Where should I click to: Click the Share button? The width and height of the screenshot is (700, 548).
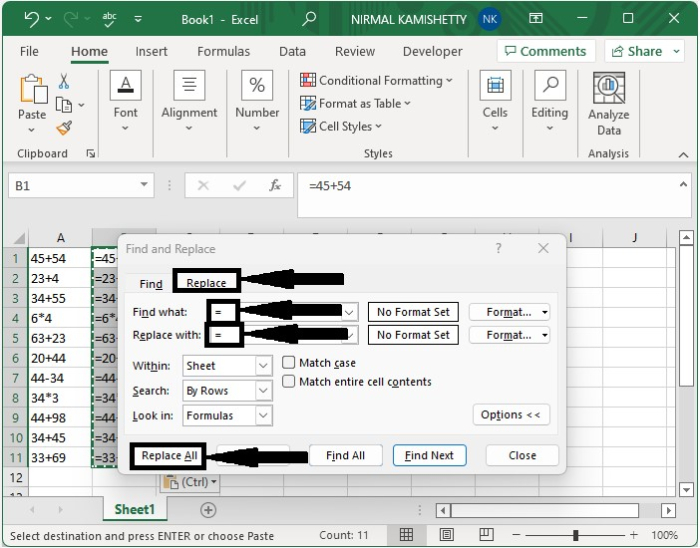point(644,51)
